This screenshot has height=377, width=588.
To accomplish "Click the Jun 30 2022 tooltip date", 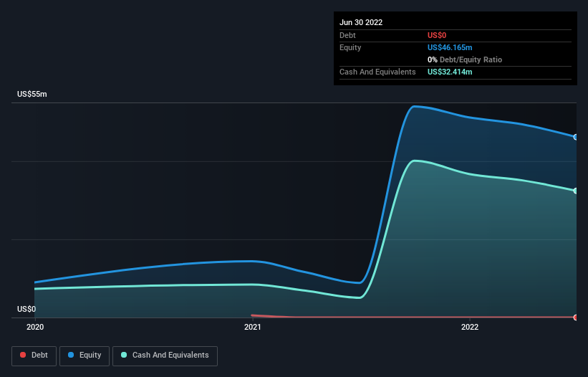I will tap(361, 22).
